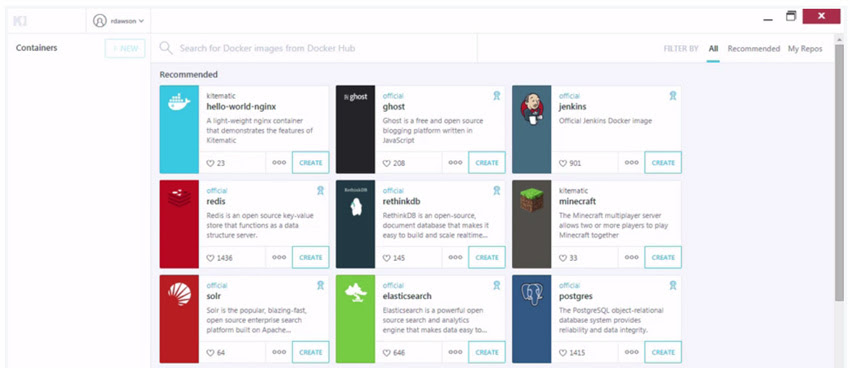
Task: Create the hello-world-nginx container
Action: coord(311,163)
